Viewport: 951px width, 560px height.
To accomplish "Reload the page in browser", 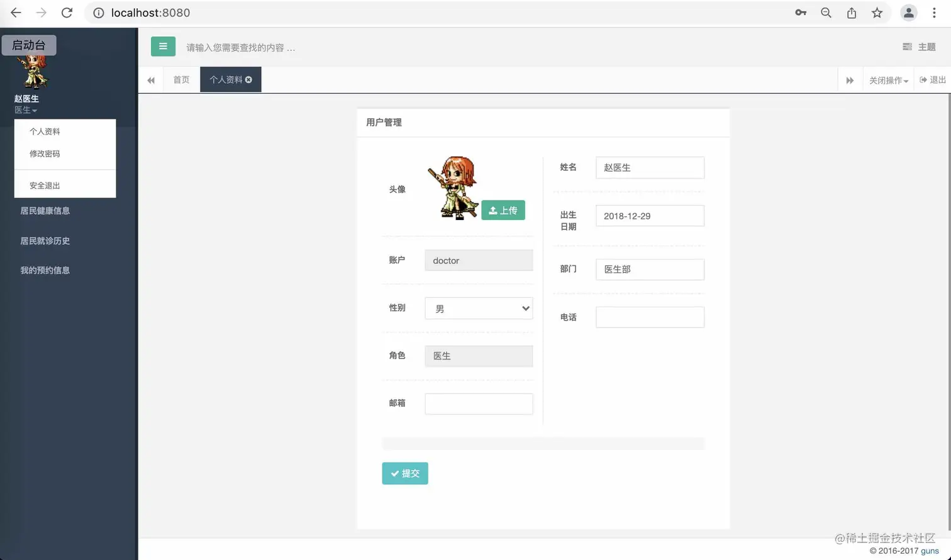I will 67,13.
